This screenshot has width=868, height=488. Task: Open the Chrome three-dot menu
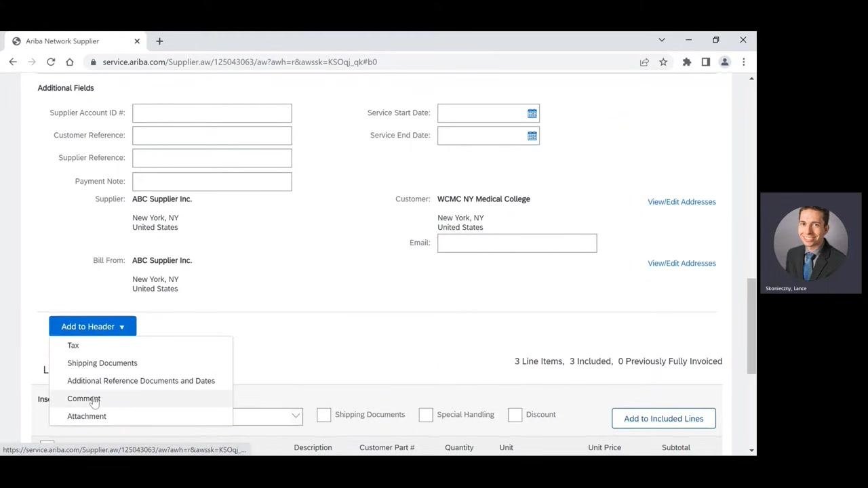click(744, 62)
